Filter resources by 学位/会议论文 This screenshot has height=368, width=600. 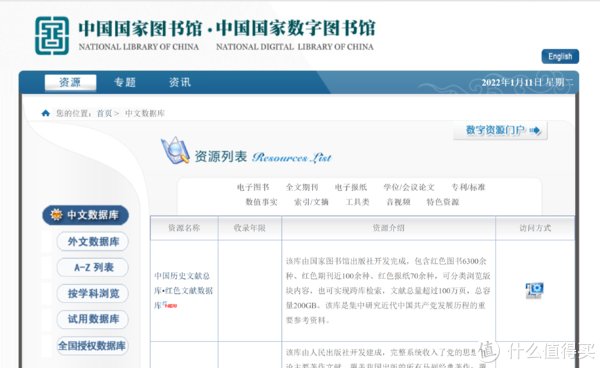point(409,187)
